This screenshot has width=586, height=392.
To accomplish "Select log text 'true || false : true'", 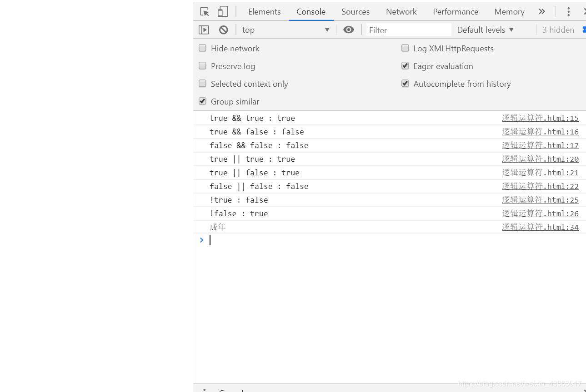I will tap(255, 173).
